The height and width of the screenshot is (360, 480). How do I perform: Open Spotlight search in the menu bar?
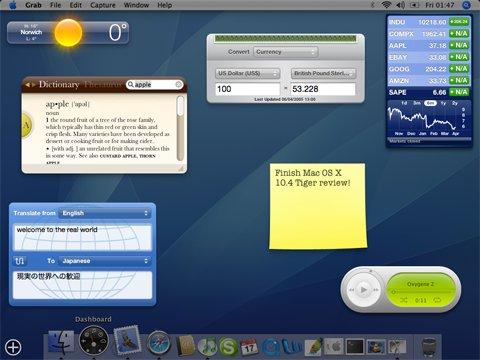[x=467, y=5]
